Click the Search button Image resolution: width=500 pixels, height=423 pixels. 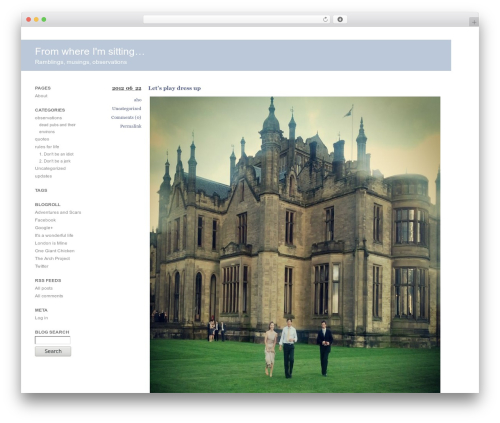tap(53, 351)
